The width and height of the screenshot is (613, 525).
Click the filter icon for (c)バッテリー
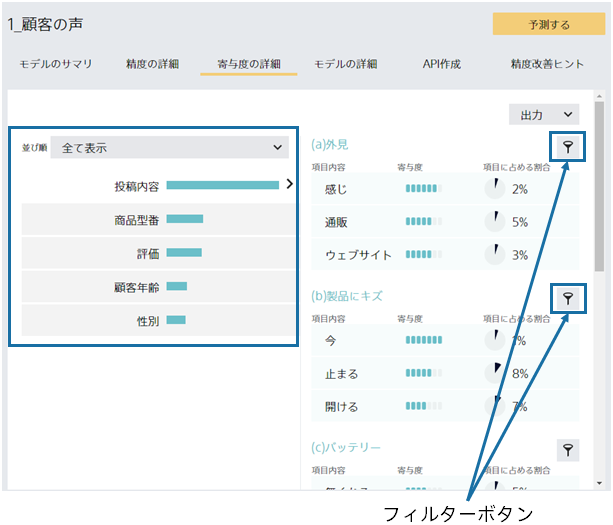tap(568, 450)
